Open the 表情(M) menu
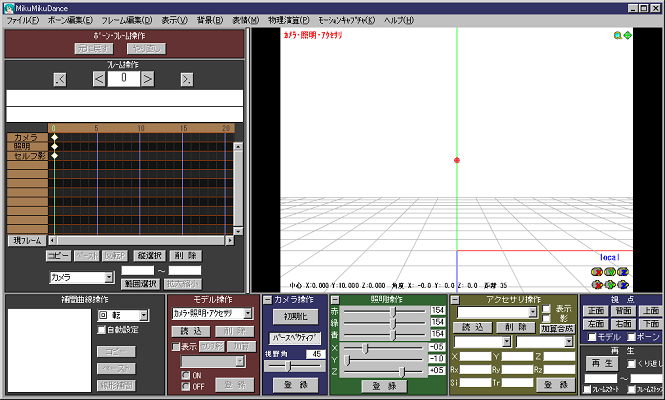 [x=246, y=20]
